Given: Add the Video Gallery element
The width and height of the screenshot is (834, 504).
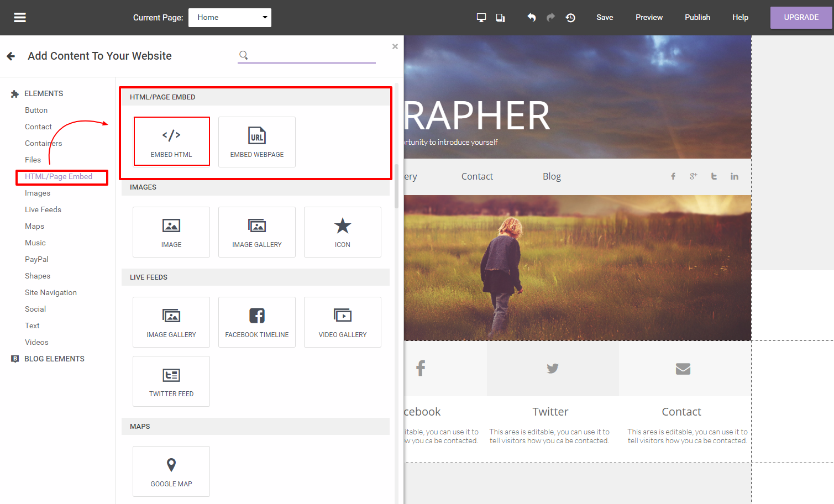Looking at the screenshot, I should tap(343, 322).
